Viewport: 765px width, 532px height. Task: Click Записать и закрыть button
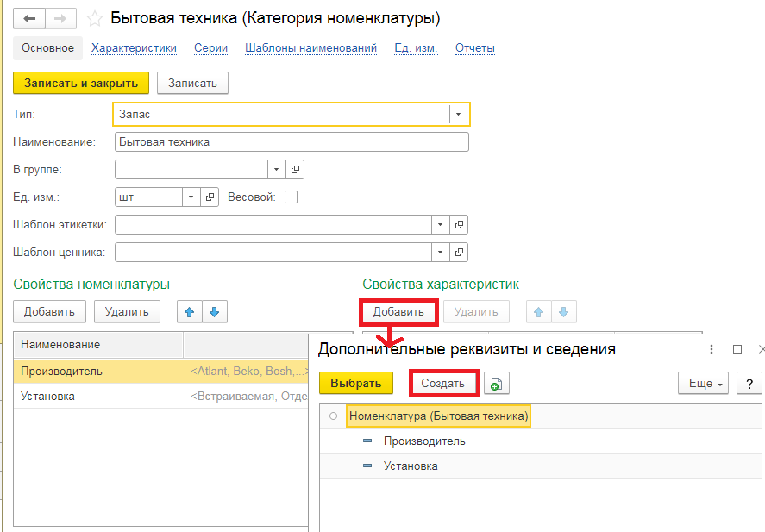(x=81, y=84)
